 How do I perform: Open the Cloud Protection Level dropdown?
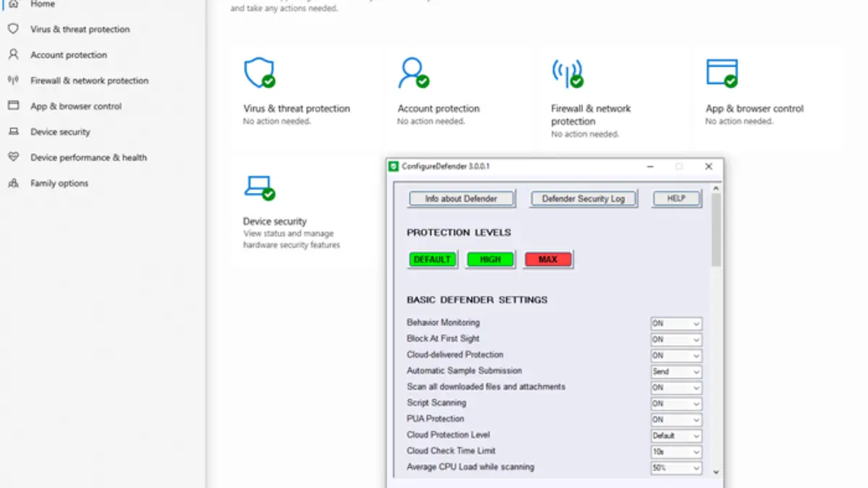tap(676, 436)
